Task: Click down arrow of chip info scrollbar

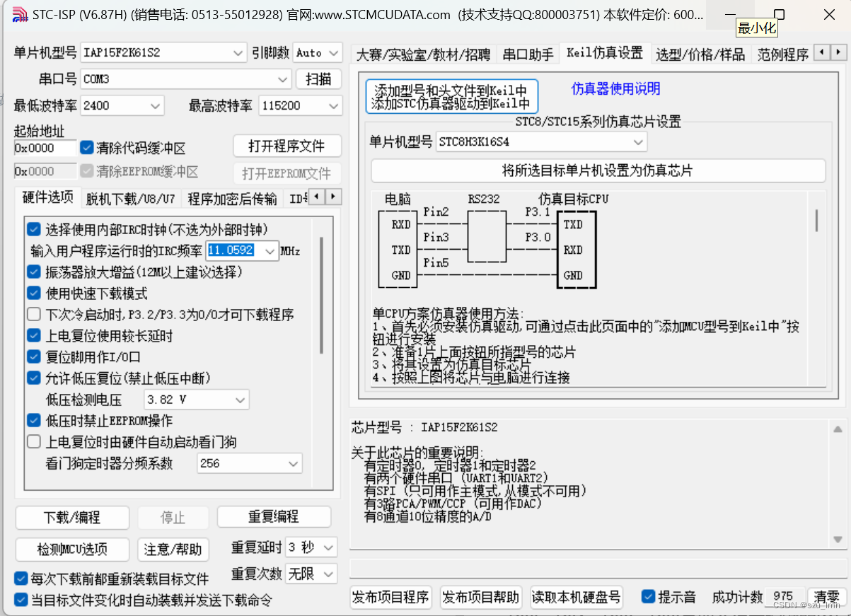Action: point(838,540)
